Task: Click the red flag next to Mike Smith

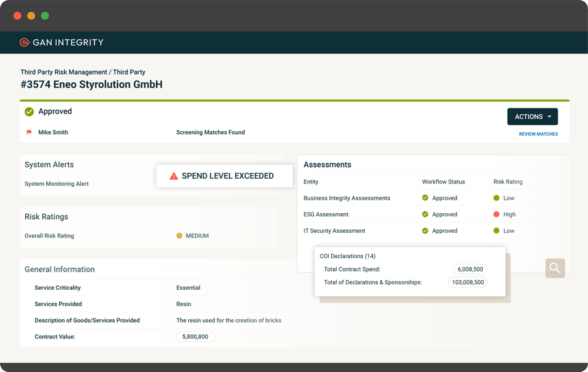Action: [x=29, y=132]
